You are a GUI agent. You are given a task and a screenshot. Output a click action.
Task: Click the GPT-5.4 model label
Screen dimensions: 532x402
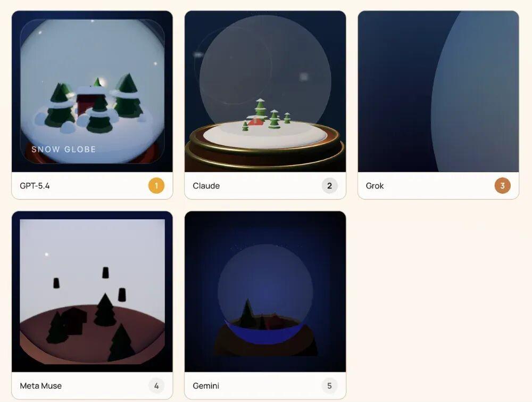pyautogui.click(x=35, y=186)
